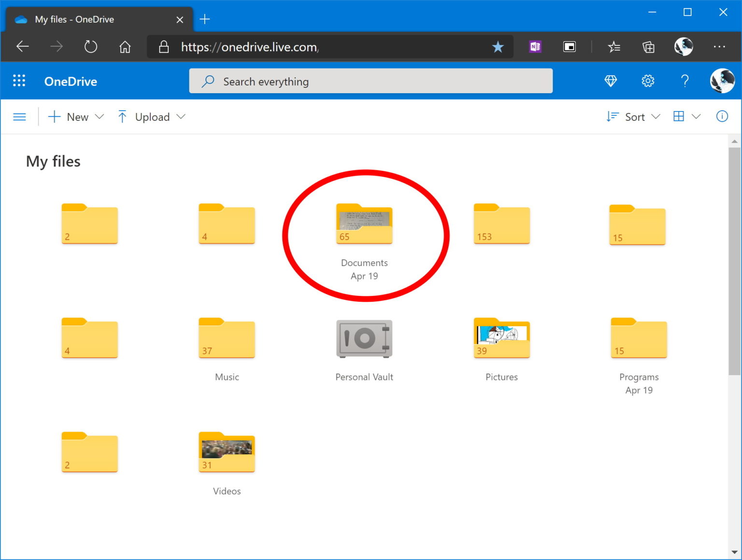Viewport: 742px width, 560px height.
Task: Click the premium diamond upgrade icon
Action: (611, 81)
